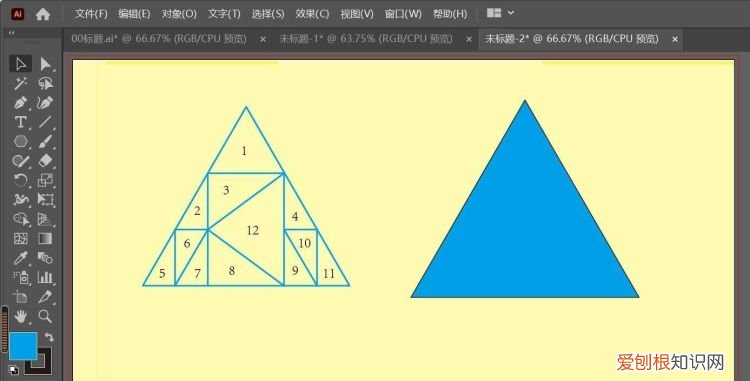Close the 00标题.ai* tab
750x381 pixels.
263,39
